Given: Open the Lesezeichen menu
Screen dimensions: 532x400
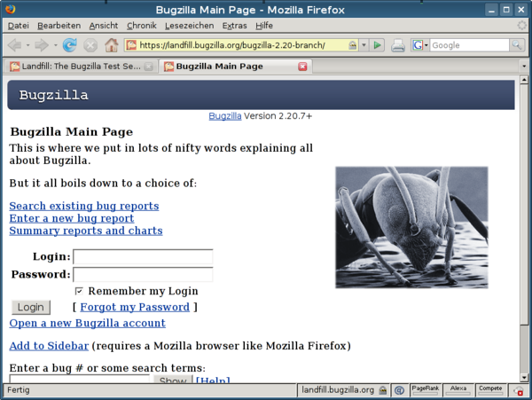Looking at the screenshot, I should click(x=190, y=26).
